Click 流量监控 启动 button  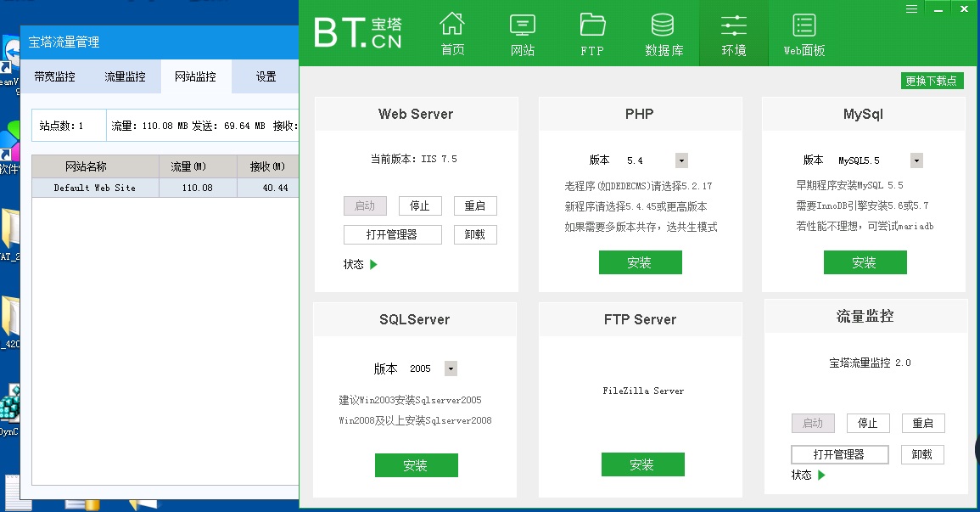click(x=813, y=423)
